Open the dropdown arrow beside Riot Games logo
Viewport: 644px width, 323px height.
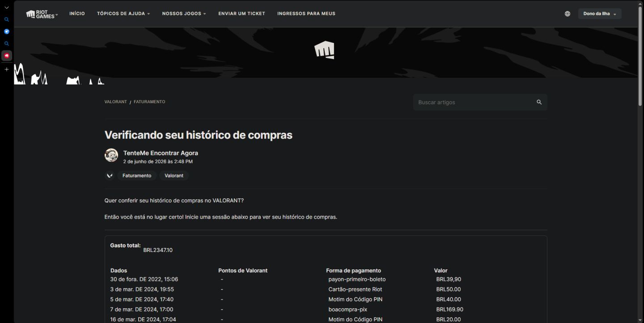pos(57,15)
